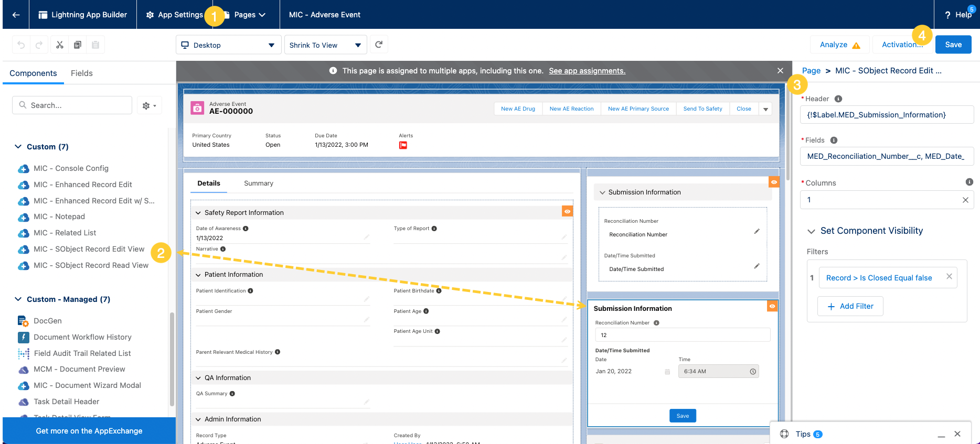Click the Add Filter button
Image resolution: width=980 pixels, height=444 pixels.
pos(850,306)
